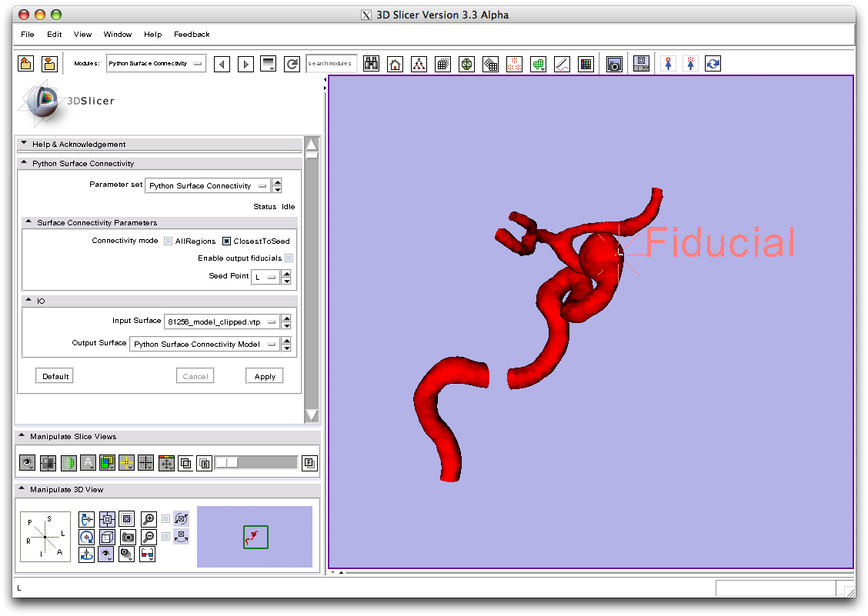Click the Default button

[55, 376]
